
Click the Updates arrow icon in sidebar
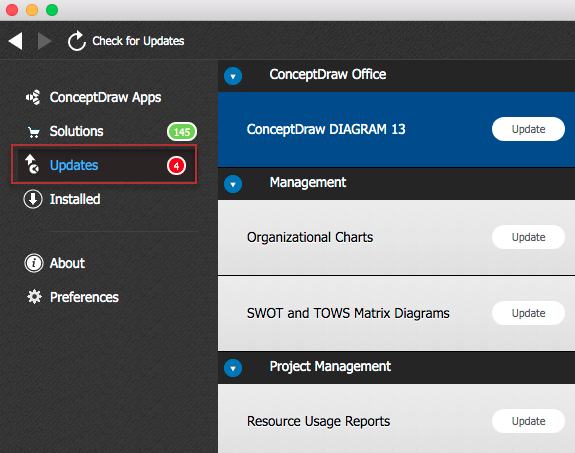32,164
